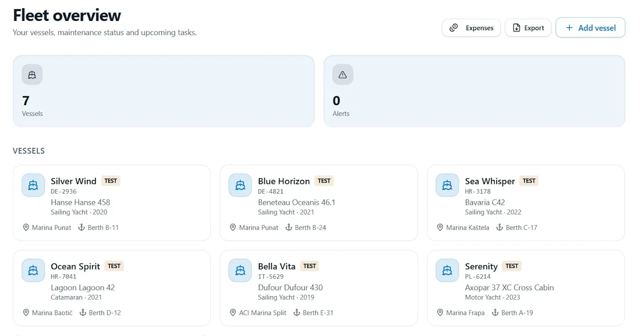Click anchor icon beside Berth A-19
Viewport: 644px width, 336px height.
click(495, 313)
